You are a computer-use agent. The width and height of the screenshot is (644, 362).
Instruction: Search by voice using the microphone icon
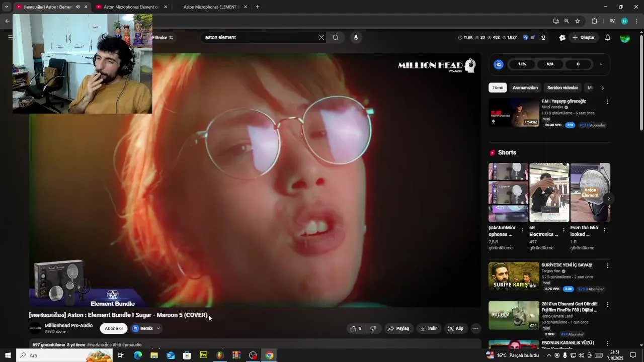tap(356, 37)
